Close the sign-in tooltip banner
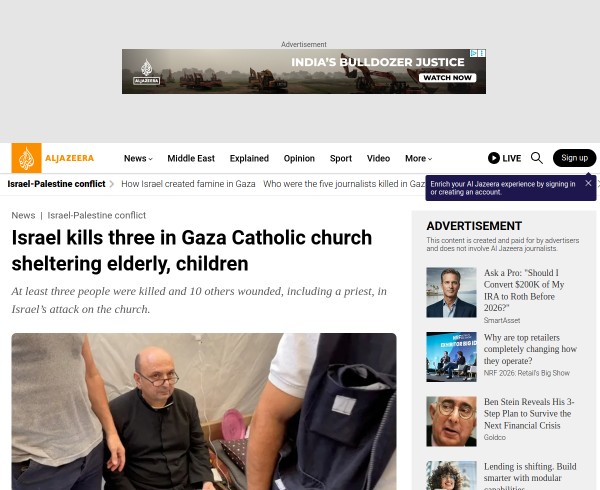600x490 pixels. pos(588,183)
